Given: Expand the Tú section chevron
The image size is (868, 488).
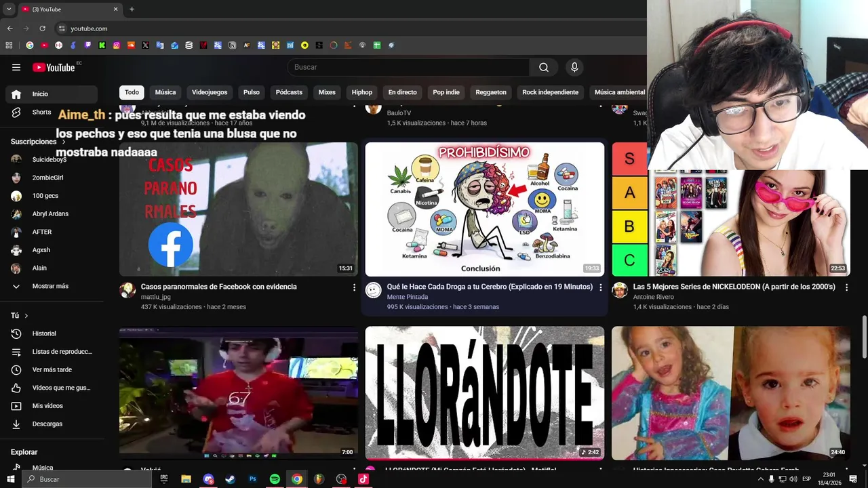Looking at the screenshot, I should [x=26, y=316].
